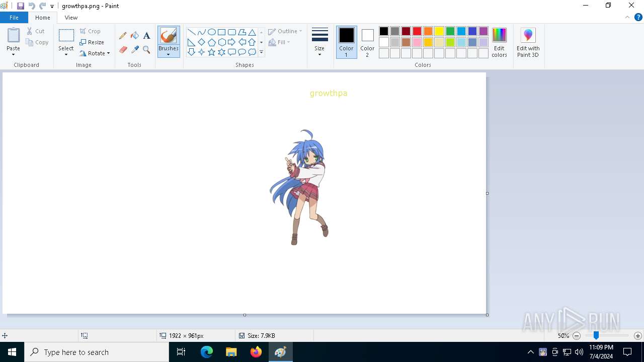Click the Windows search box
The height and width of the screenshot is (362, 644).
click(x=97, y=352)
